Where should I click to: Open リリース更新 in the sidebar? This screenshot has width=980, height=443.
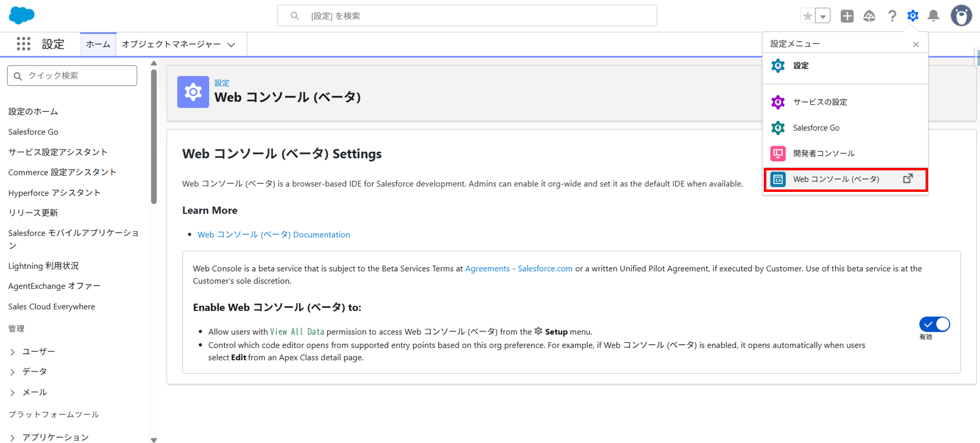coord(33,213)
